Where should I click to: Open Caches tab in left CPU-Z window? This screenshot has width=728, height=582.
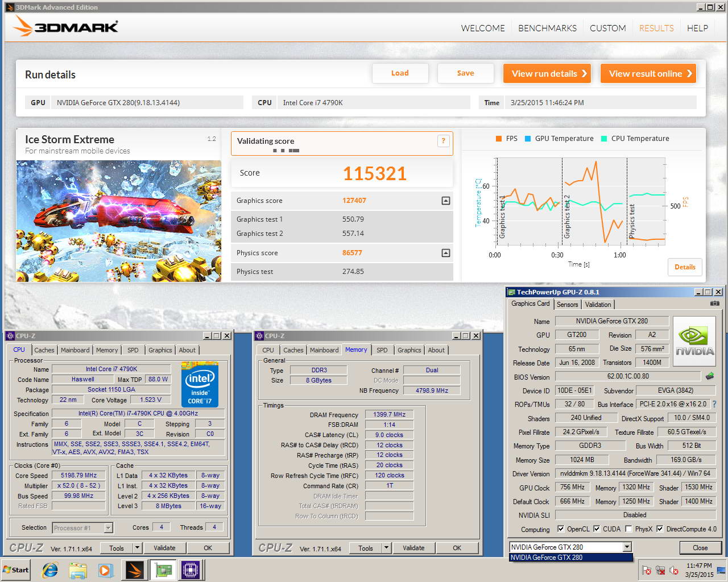pyautogui.click(x=44, y=350)
